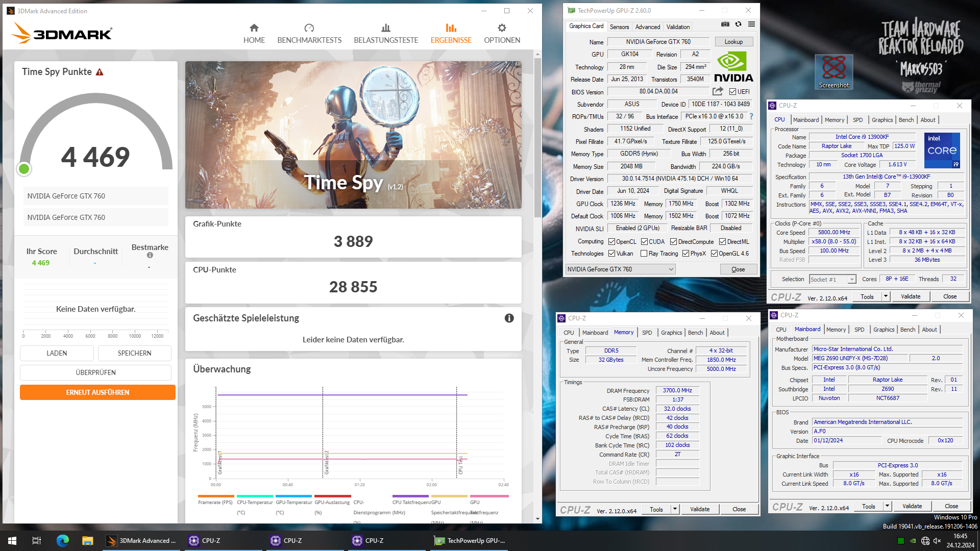Toggle the UEFI checkbox in GPU-Z
This screenshot has width=980, height=551.
click(x=732, y=92)
